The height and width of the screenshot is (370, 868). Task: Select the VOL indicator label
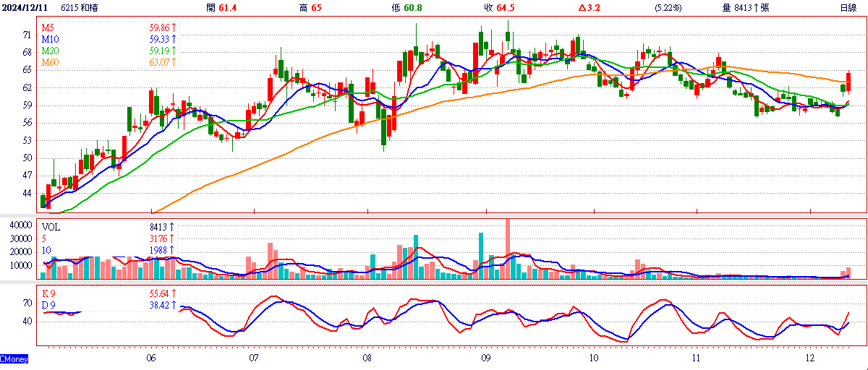(51, 226)
